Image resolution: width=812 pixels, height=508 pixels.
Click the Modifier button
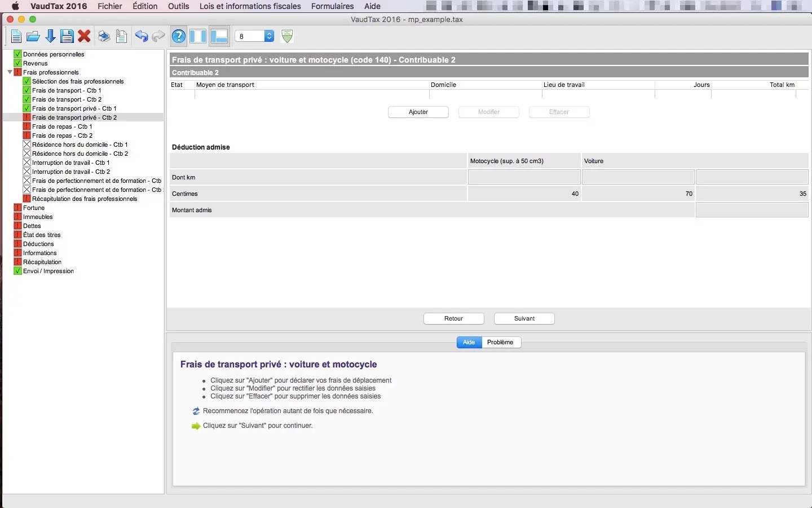489,112
